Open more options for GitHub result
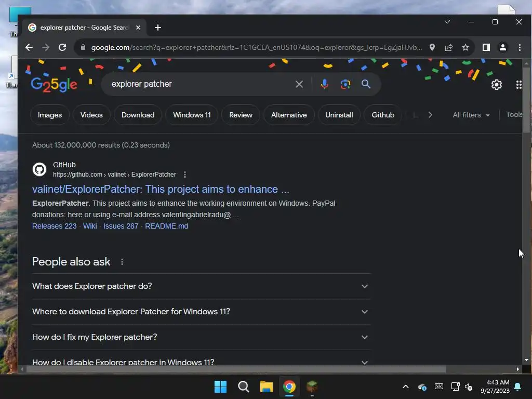Screen dimensions: 532x399 click(x=185, y=175)
